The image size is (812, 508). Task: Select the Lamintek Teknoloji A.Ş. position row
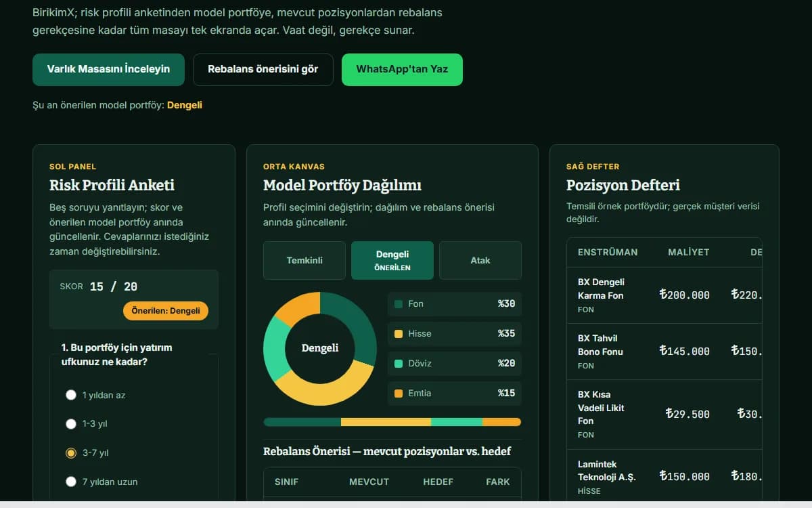click(664, 477)
